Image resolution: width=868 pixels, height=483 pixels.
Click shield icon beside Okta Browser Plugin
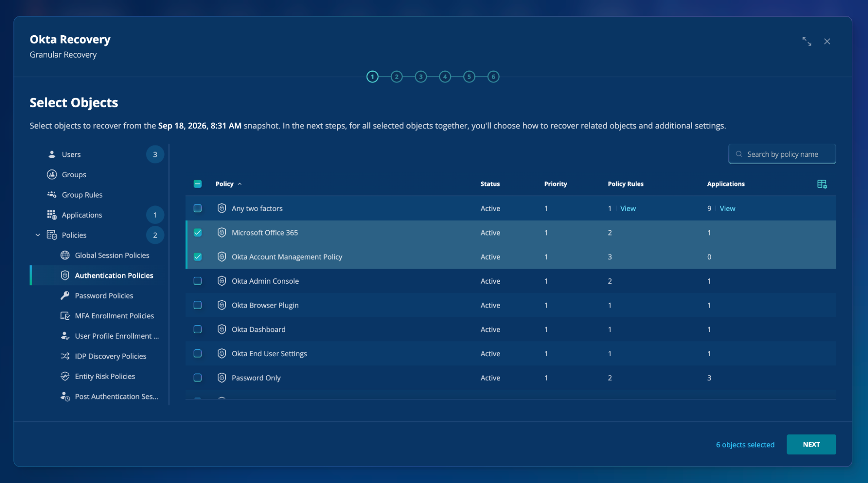tap(222, 305)
